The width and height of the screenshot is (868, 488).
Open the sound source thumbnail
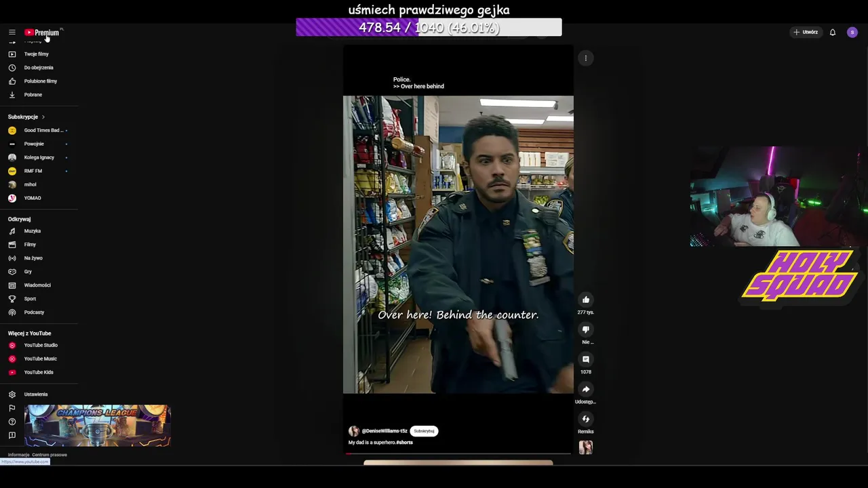click(586, 447)
